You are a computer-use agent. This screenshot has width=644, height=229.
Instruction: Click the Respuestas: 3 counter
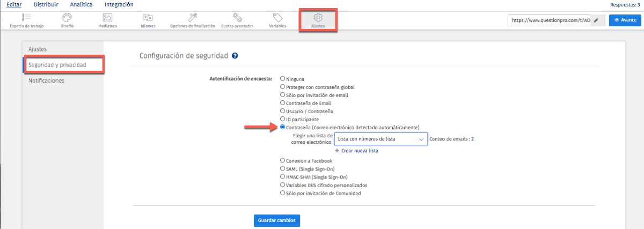[x=625, y=5]
